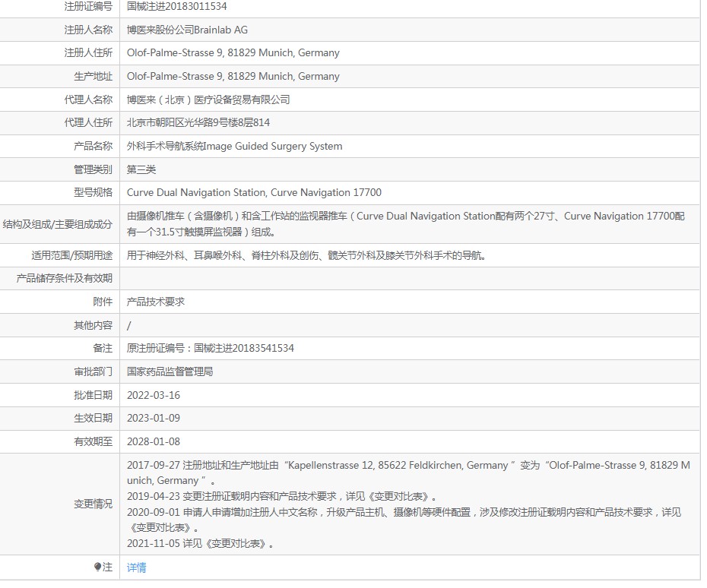Click the 注册人住所 label
This screenshot has height=588, width=707.
(88, 52)
